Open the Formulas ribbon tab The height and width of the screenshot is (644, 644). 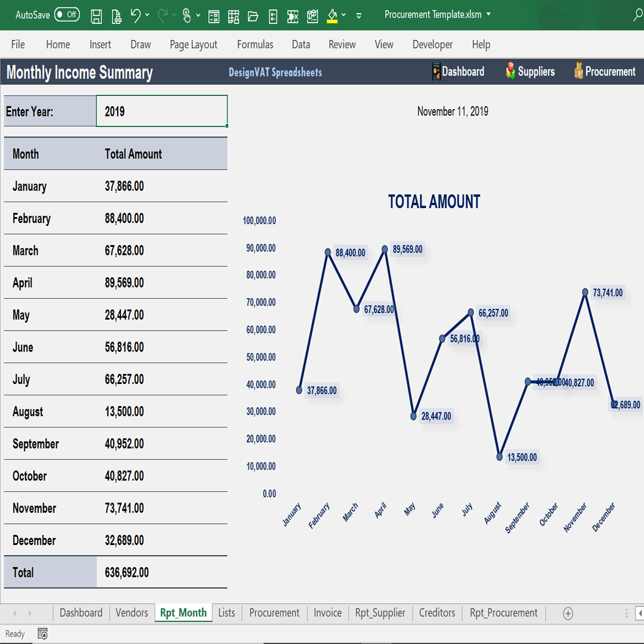255,44
